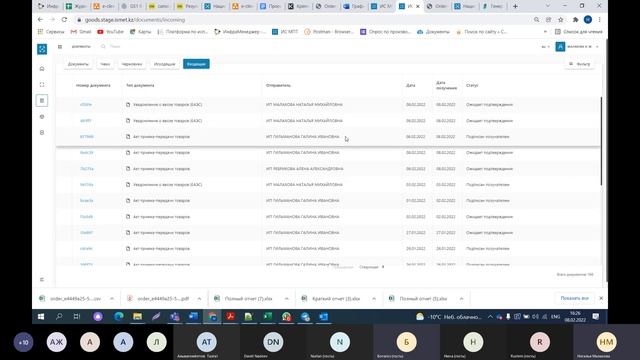The height and width of the screenshot is (360, 640).
Task: Open the Windows Start button
Action: click(x=41, y=316)
